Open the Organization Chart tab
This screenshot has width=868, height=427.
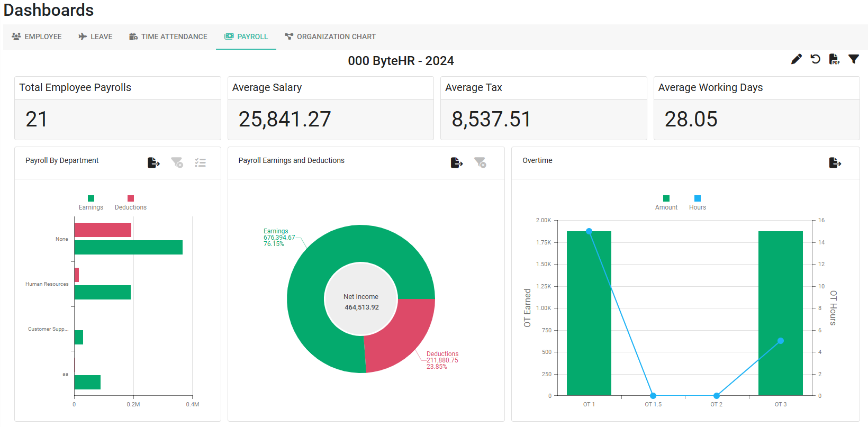click(330, 37)
